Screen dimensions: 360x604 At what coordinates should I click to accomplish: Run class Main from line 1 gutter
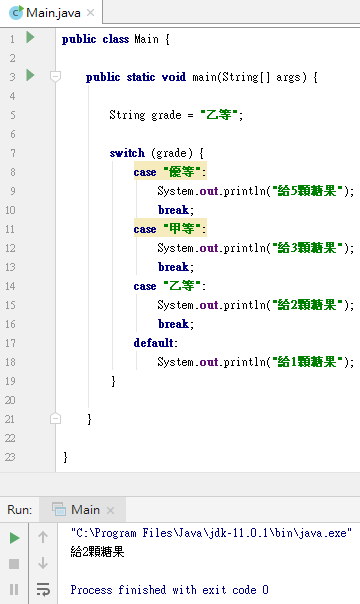point(30,38)
